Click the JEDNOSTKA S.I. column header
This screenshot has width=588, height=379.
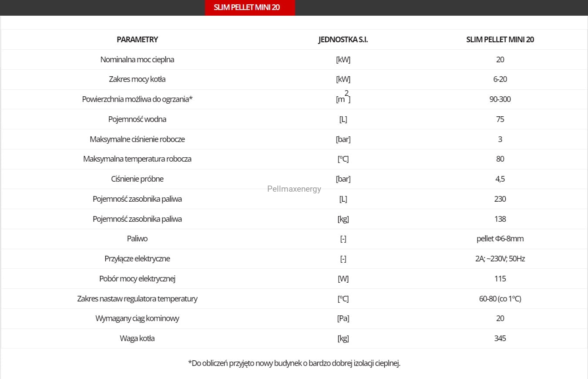tap(343, 40)
